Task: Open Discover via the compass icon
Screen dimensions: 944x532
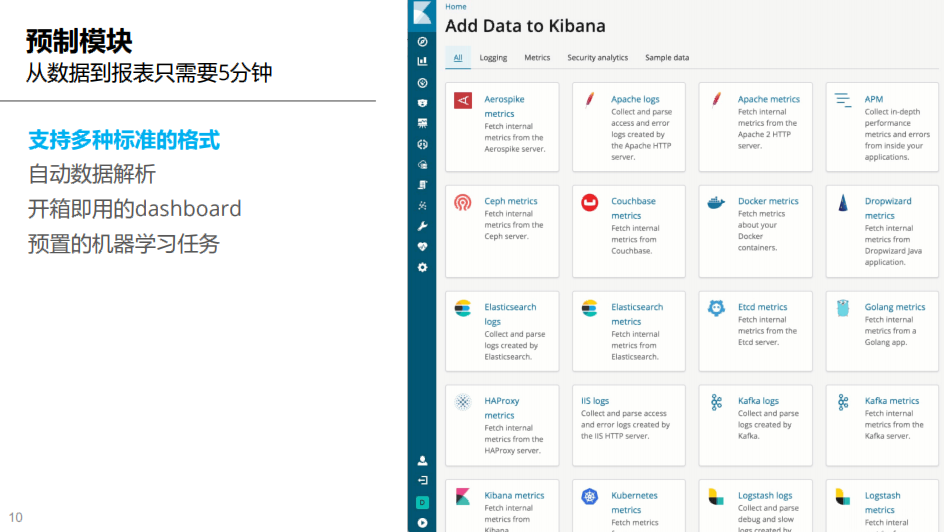Action: 422,42
